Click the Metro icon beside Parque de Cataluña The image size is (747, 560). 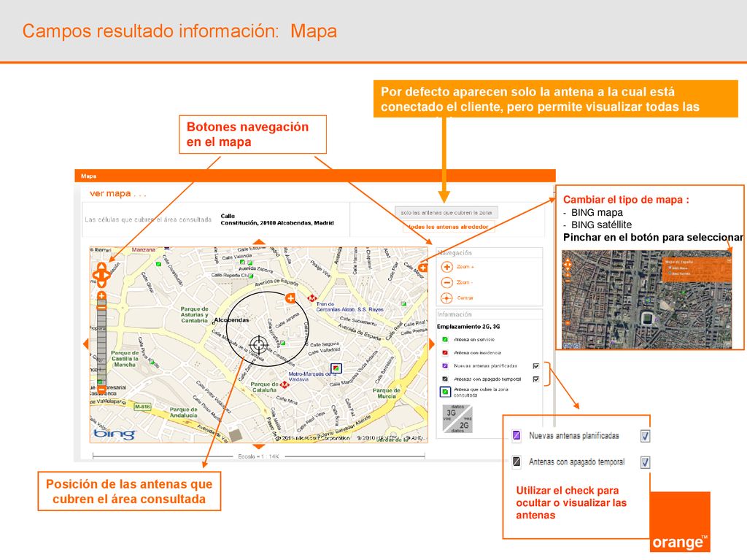[285, 384]
